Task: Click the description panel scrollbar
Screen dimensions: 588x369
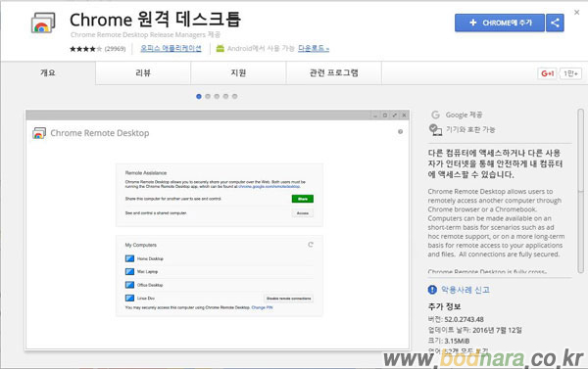Action: click(581, 191)
